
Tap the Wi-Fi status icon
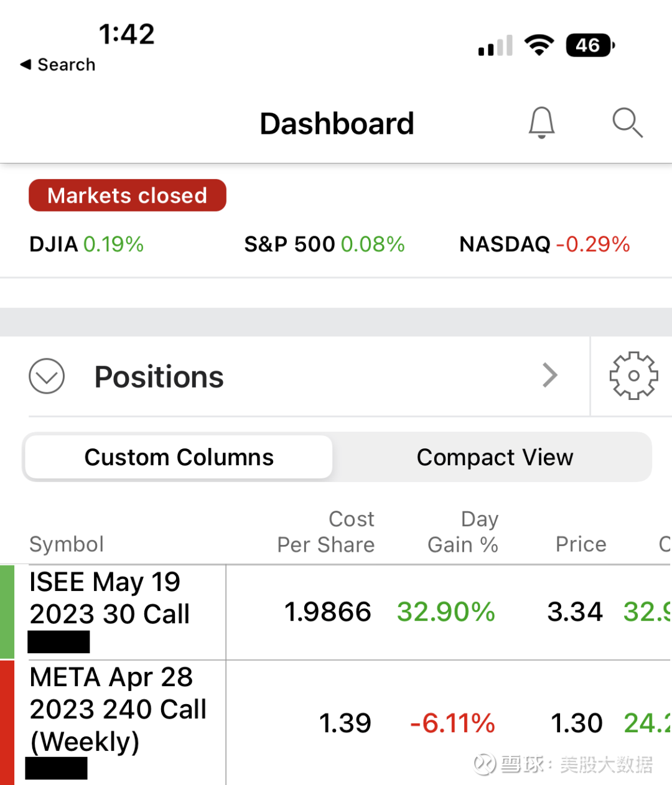tap(539, 45)
